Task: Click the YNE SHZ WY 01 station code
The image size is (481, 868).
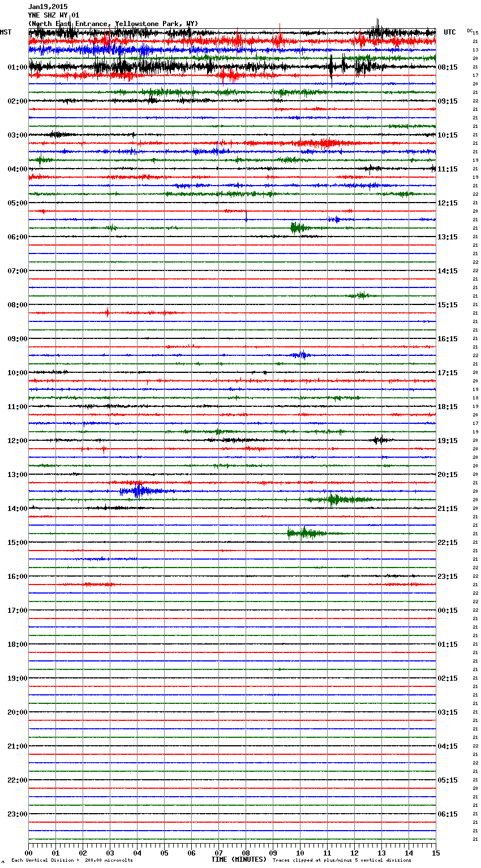Action: tap(54, 15)
